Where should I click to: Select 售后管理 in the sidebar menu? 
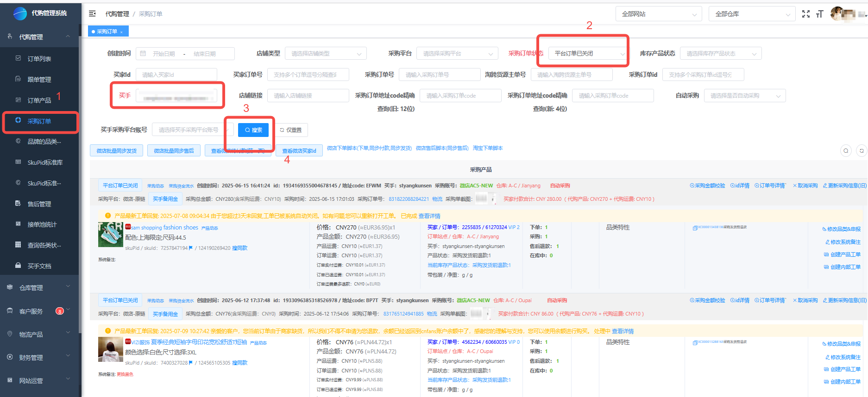[x=39, y=204]
